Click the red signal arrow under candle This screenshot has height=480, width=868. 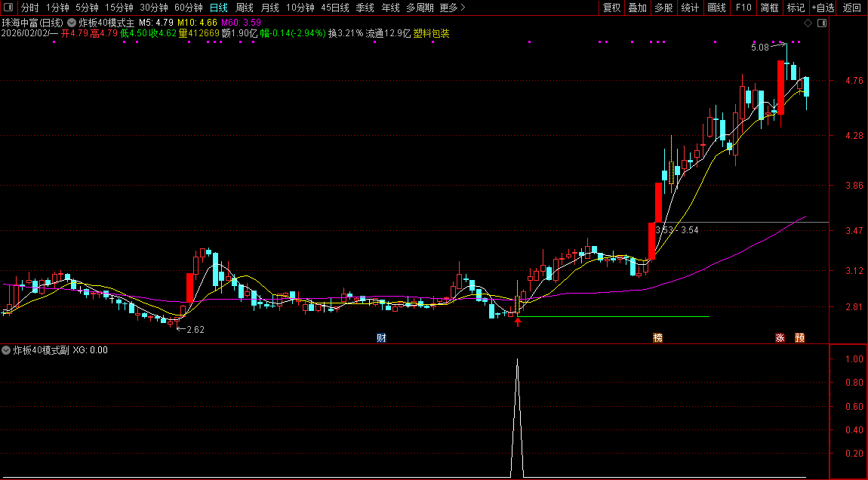(518, 322)
